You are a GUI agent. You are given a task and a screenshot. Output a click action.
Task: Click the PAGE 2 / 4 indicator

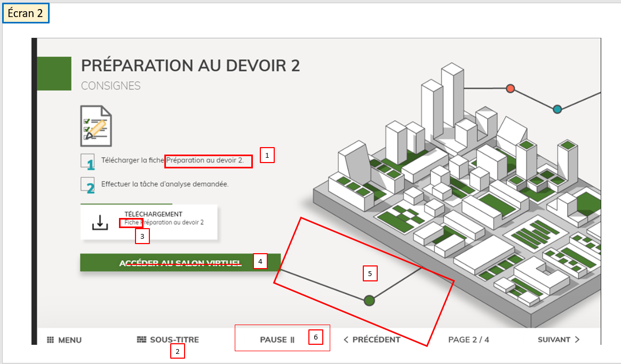468,339
